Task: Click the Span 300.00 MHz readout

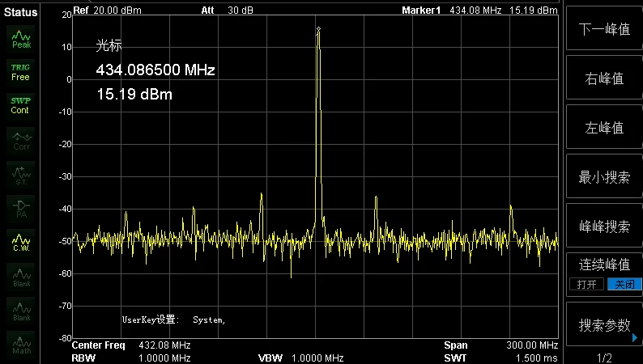Action: click(x=501, y=345)
